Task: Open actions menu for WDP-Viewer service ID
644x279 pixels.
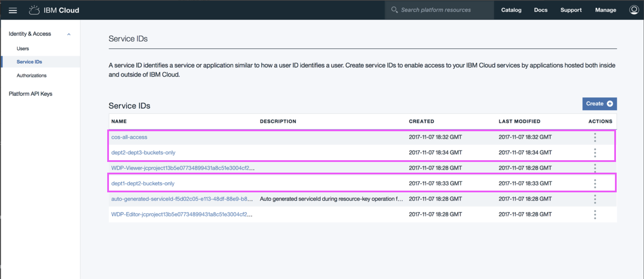Action: coord(595,168)
